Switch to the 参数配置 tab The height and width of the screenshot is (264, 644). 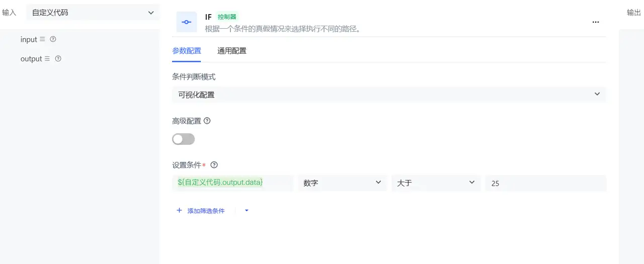(187, 51)
